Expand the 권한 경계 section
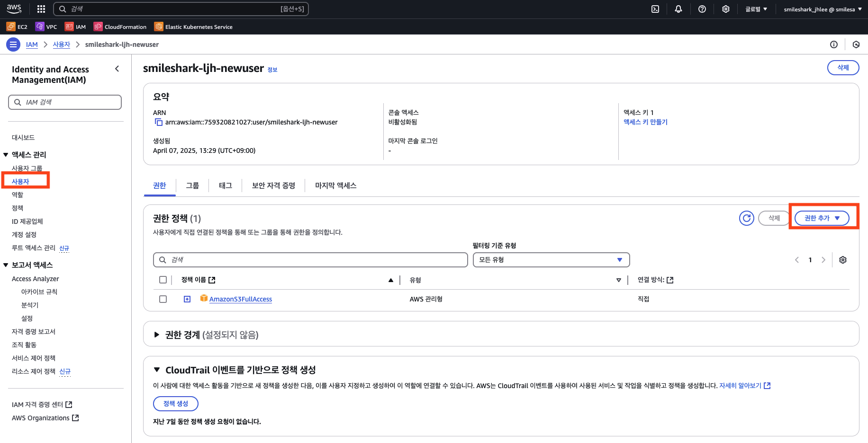The image size is (868, 443). [157, 335]
